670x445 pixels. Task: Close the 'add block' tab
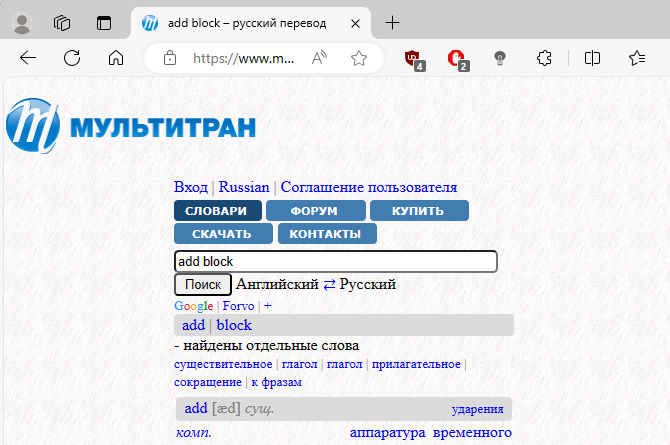click(355, 24)
